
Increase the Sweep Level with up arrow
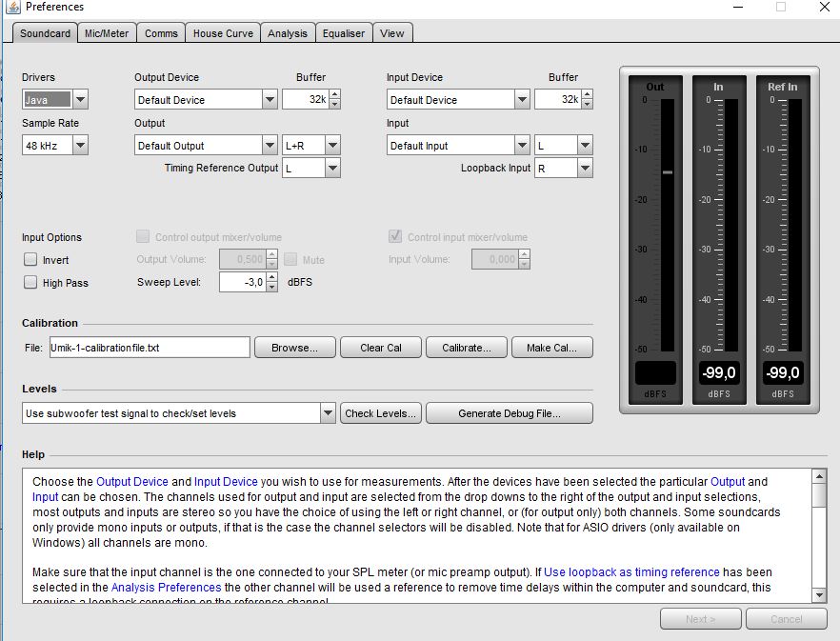pos(271,277)
